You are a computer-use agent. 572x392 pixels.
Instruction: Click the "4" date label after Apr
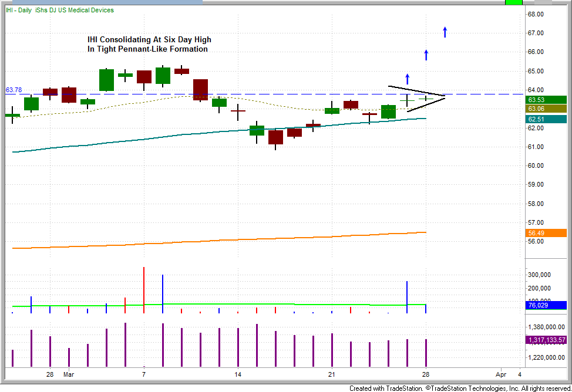pyautogui.click(x=520, y=374)
